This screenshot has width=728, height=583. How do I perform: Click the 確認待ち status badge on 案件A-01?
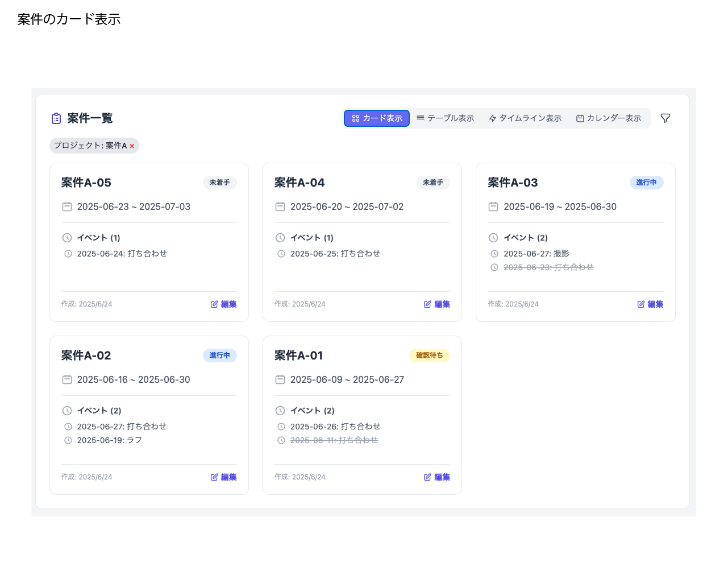point(429,355)
